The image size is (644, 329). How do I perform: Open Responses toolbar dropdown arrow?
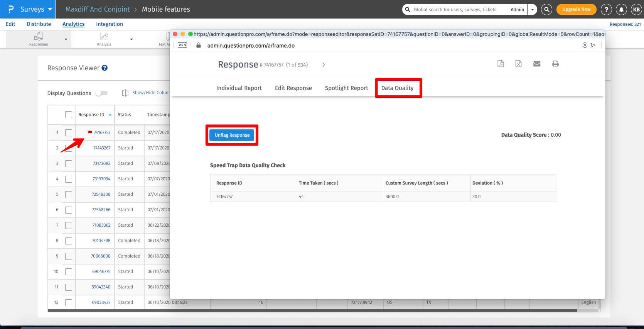[x=66, y=39]
